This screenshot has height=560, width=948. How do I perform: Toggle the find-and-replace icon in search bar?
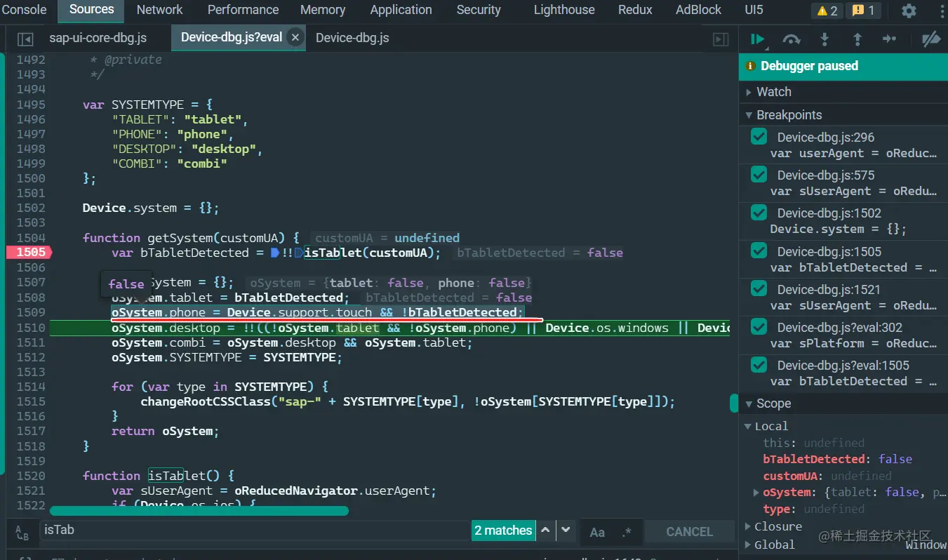pos(22,533)
